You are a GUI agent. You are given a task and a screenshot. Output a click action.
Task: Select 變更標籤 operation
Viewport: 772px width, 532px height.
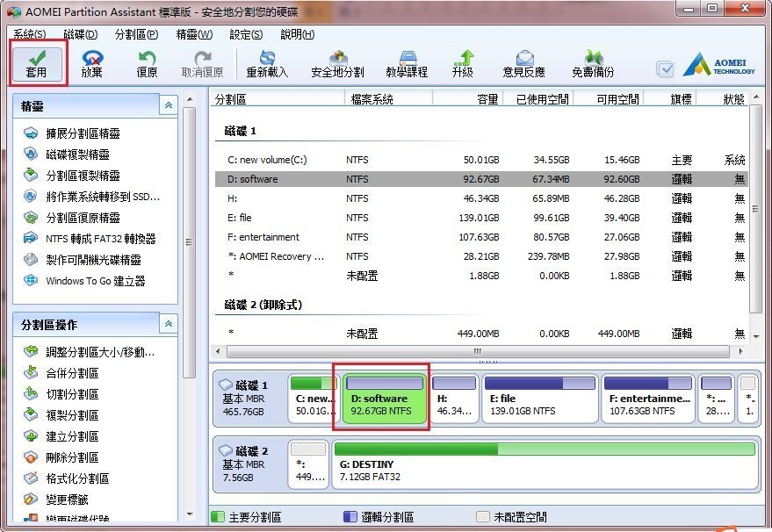click(x=55, y=500)
